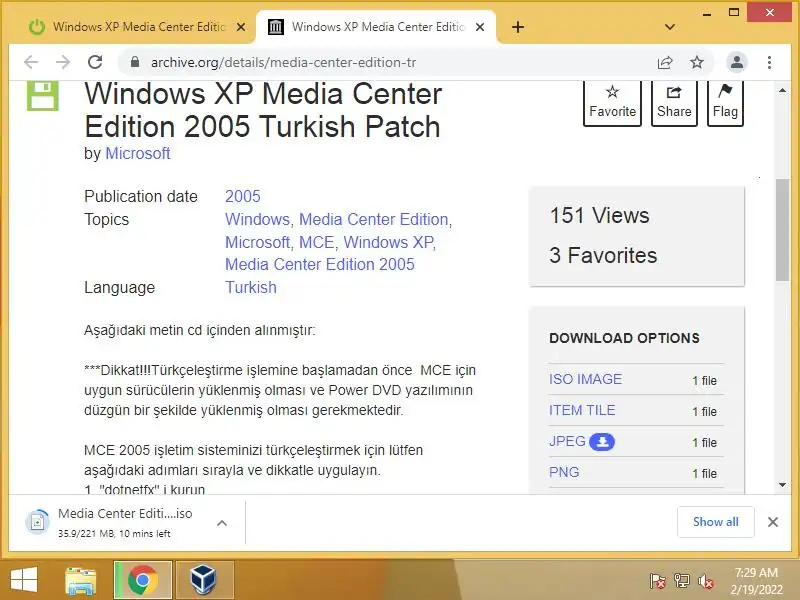Viewport: 800px width, 600px height.
Task: Open Media Center Edition topic link
Action: point(373,219)
